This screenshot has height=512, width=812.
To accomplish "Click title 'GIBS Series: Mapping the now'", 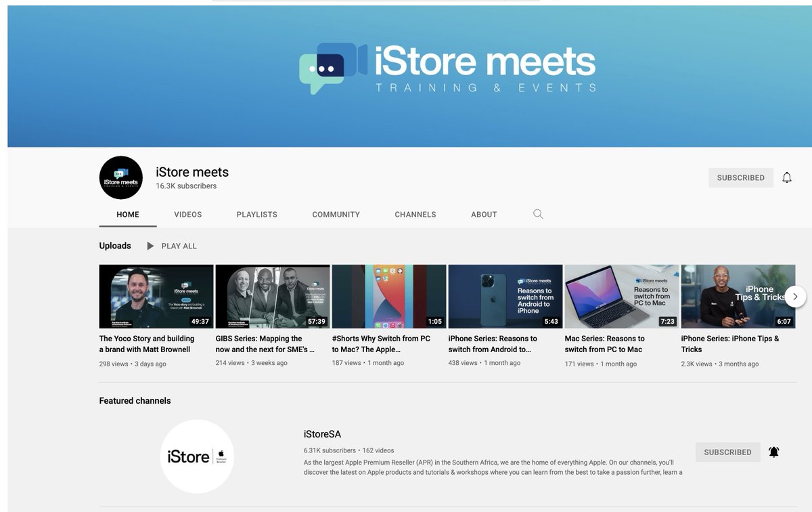I will click(x=265, y=344).
